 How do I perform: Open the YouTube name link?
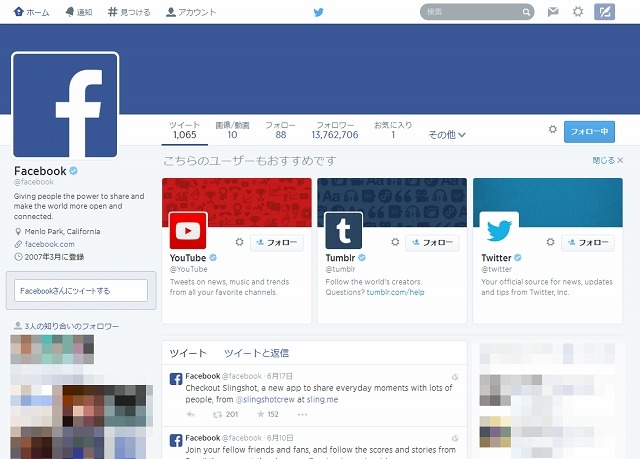coord(188,258)
